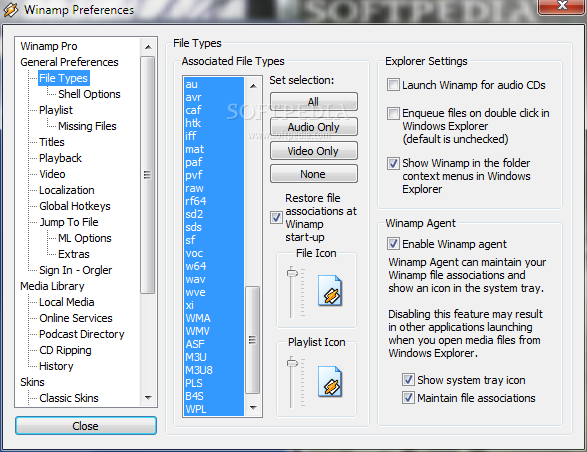
Task: Select Localization in the tree
Action: [67, 190]
